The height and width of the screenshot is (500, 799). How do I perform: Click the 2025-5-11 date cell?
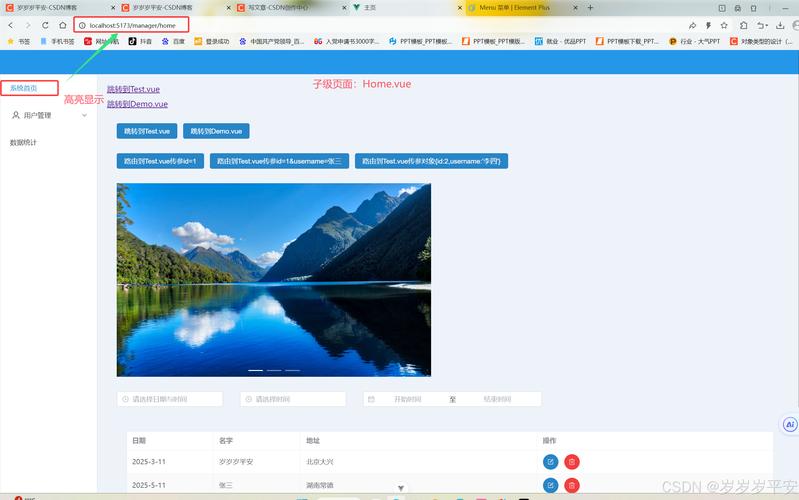[x=149, y=485]
